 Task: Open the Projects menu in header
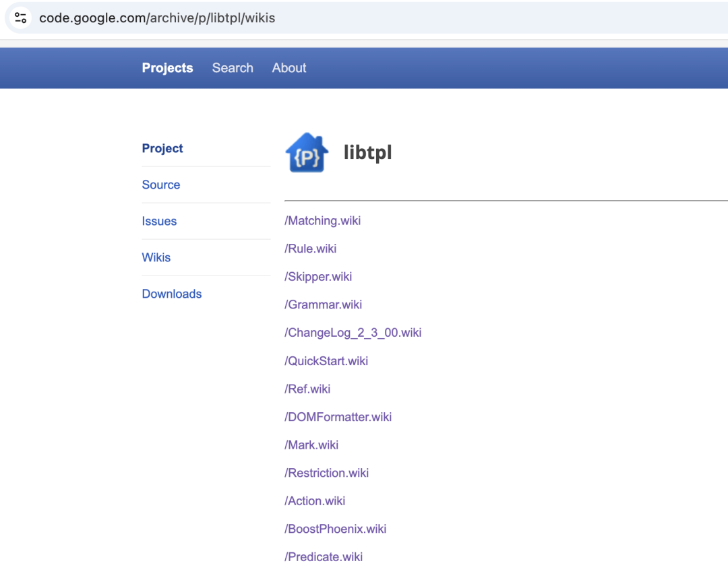[167, 68]
